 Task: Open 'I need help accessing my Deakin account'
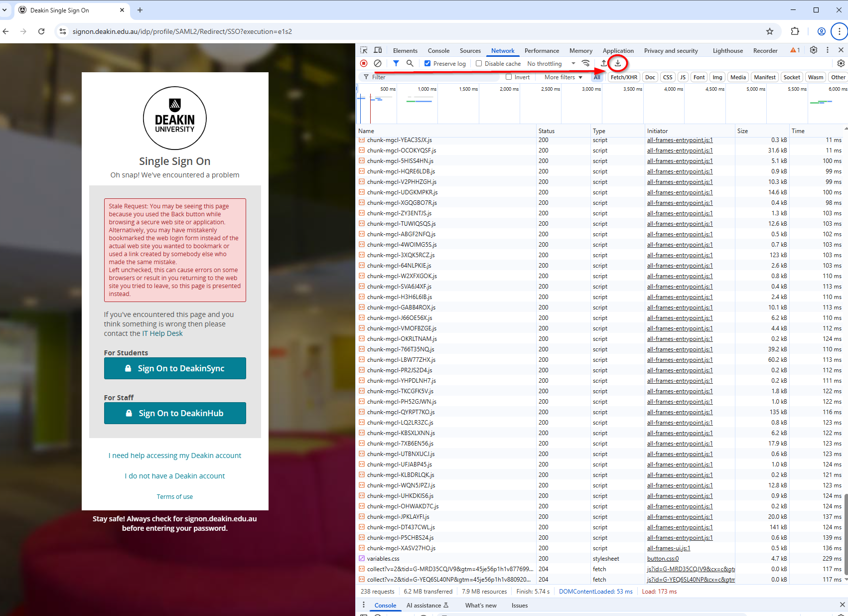click(x=175, y=456)
